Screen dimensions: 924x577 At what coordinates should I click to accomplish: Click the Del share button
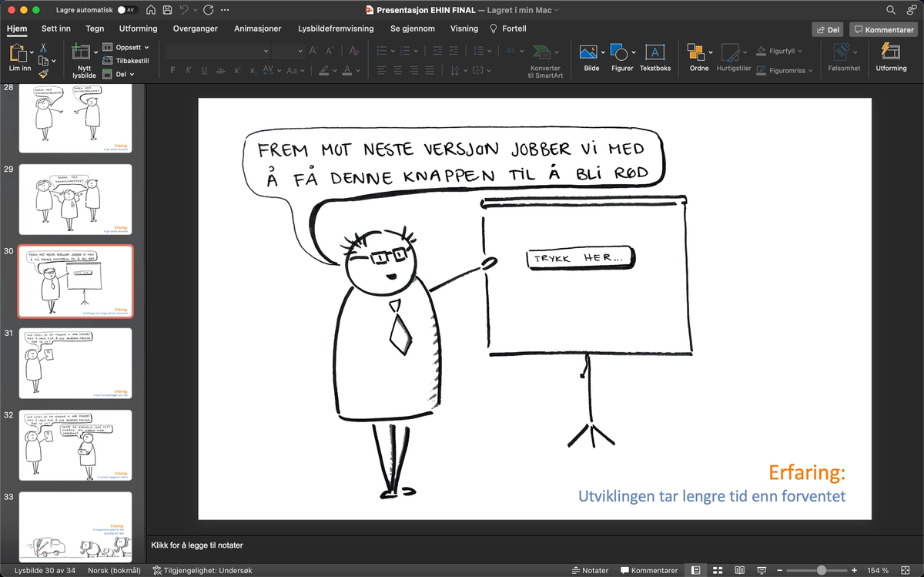829,29
